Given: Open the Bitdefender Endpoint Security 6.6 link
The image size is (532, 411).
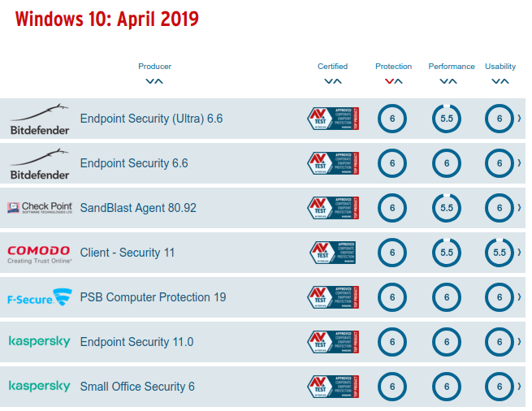Looking at the screenshot, I should coord(134,163).
